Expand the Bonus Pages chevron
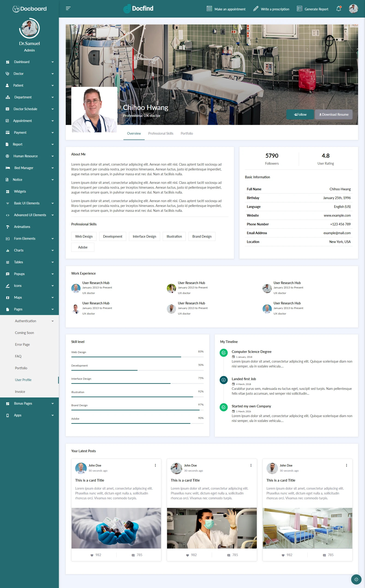The image size is (365, 588). (x=53, y=404)
